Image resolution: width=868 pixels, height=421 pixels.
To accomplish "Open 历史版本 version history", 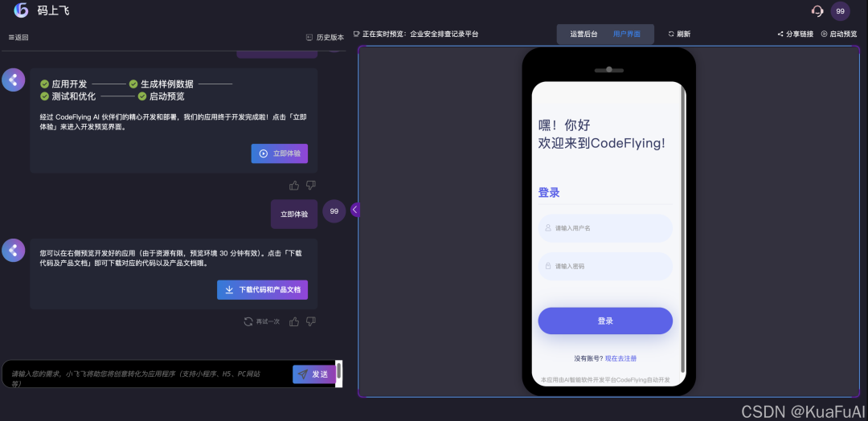I will 325,38.
